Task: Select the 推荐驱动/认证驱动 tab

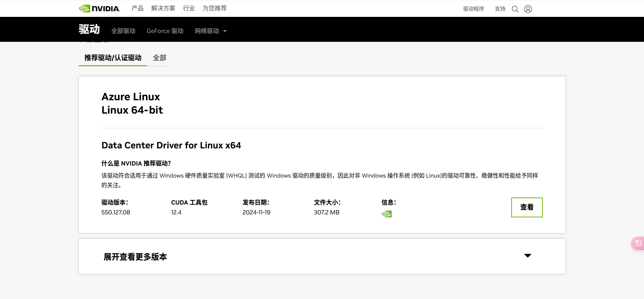Action: tap(113, 58)
